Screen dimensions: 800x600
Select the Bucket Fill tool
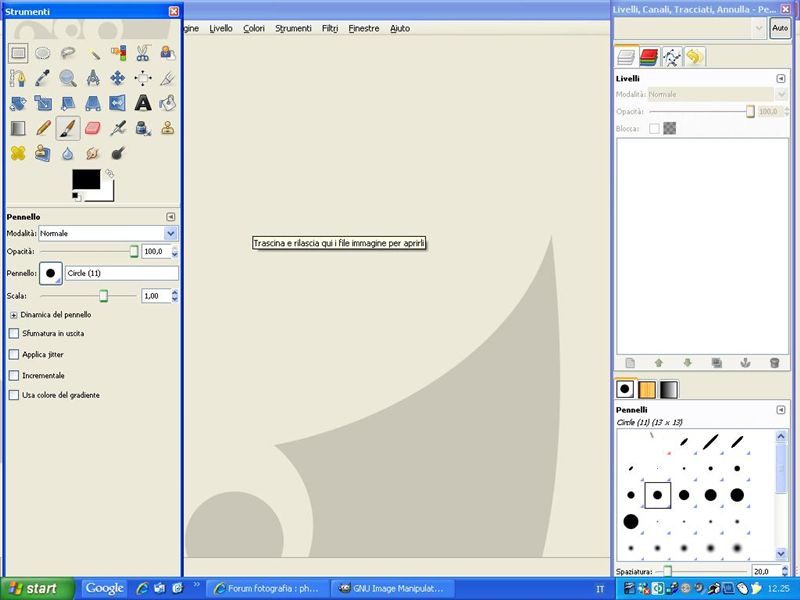tap(167, 103)
